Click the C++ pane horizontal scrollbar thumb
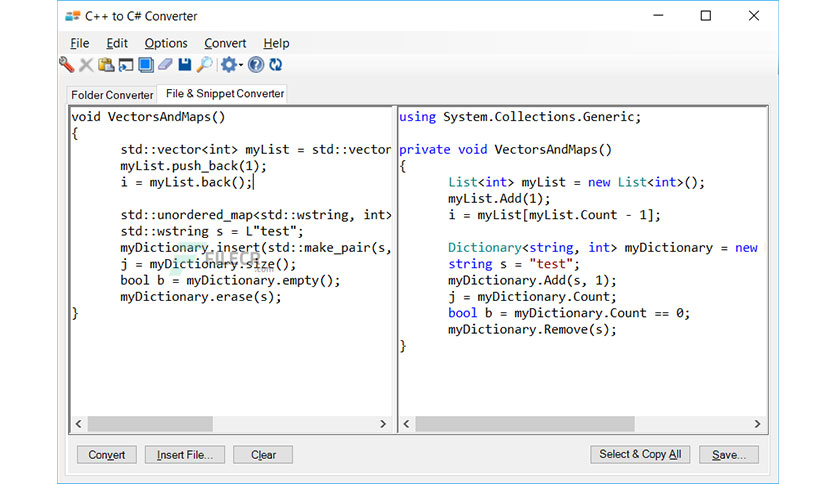836x484 pixels. coord(150,424)
